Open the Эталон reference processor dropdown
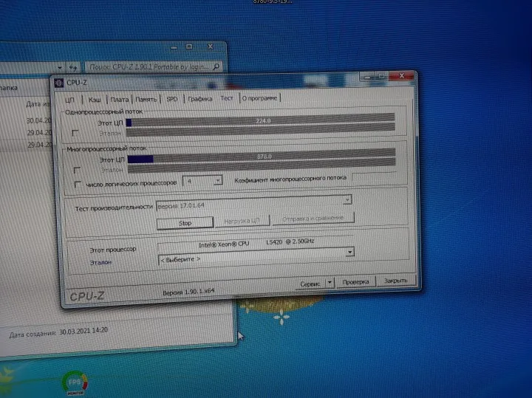The height and width of the screenshot is (398, 532). [349, 252]
